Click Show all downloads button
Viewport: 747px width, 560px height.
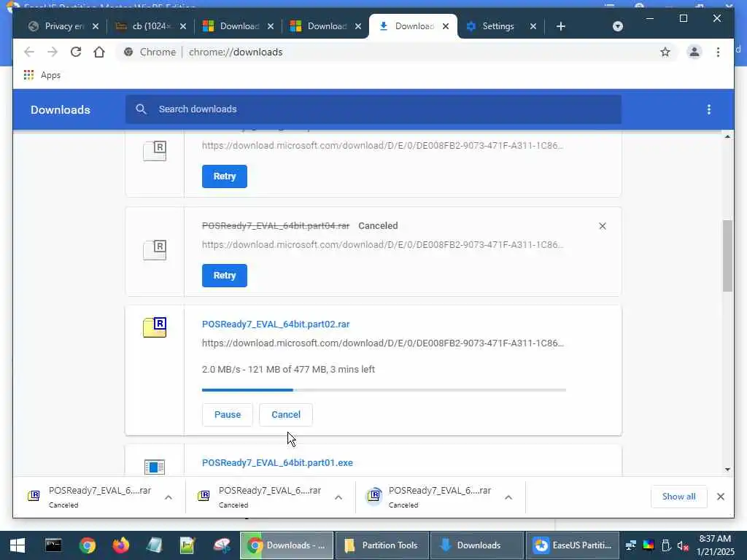[679, 497]
